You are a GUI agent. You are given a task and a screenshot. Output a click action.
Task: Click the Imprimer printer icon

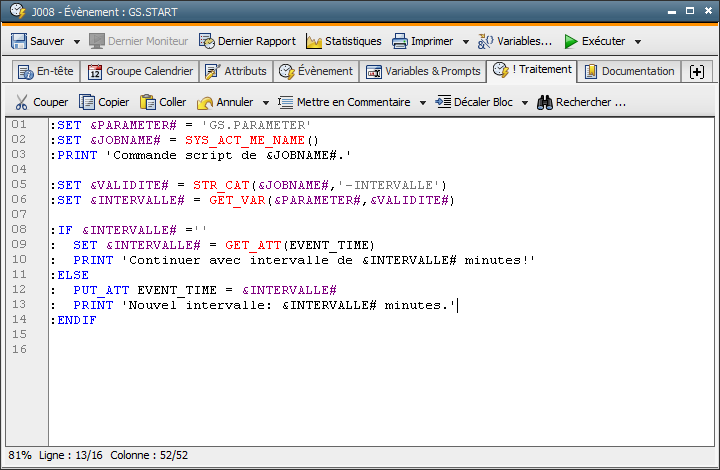[400, 42]
